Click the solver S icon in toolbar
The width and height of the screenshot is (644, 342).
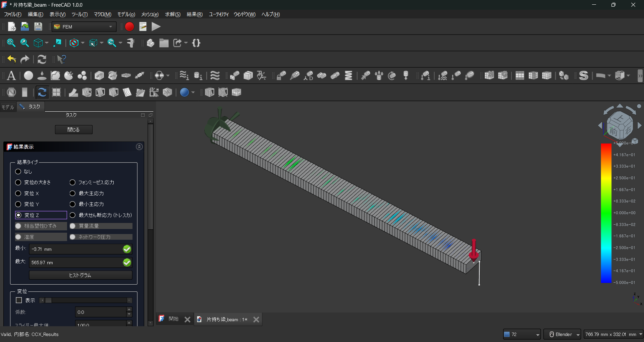pos(584,76)
